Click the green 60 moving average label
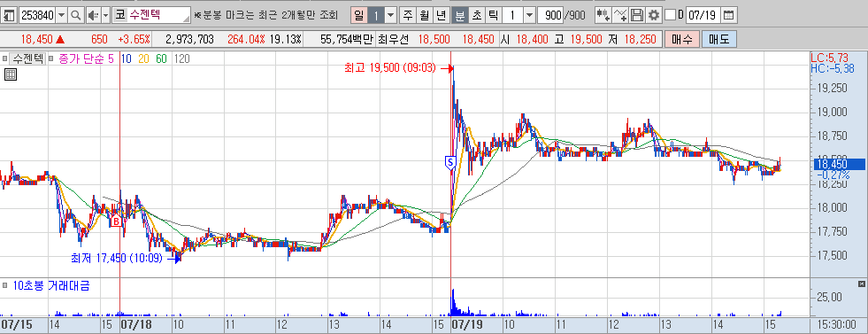Screen dimensions: 868x334 coord(162,58)
